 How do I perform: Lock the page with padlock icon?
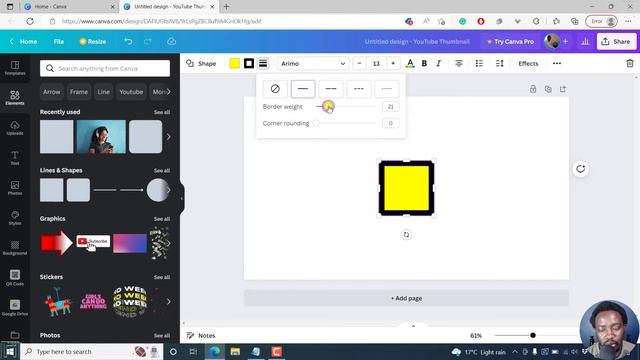533,89
